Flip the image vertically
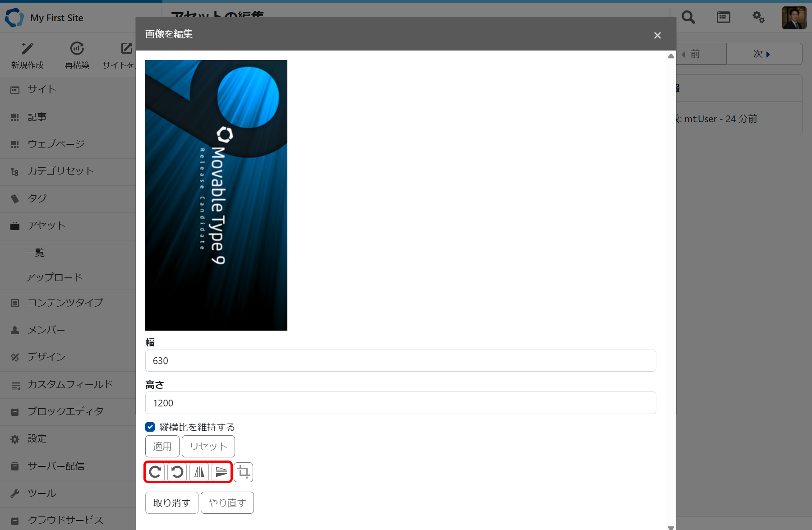The image size is (812, 530). coord(221,472)
